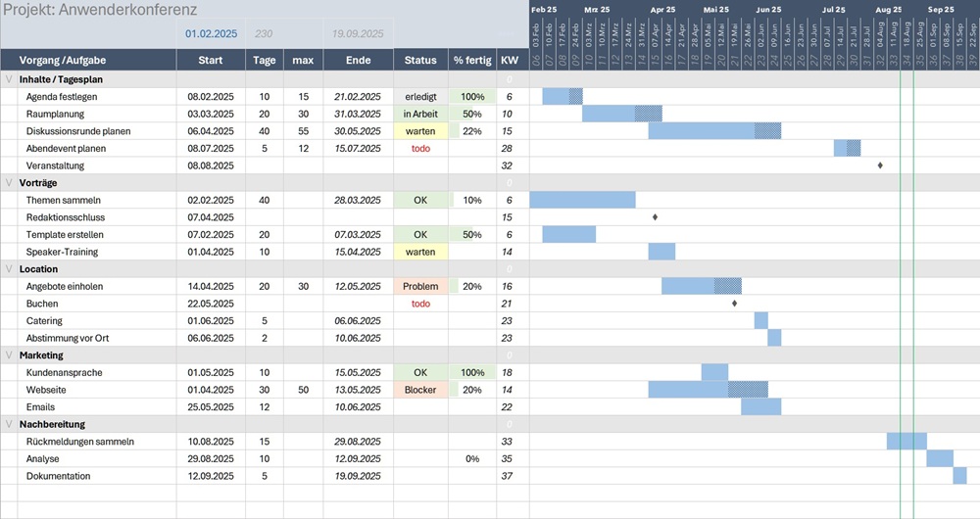The width and height of the screenshot is (980, 519).
Task: Select the Veranstaltung start date 08.08.2025
Action: (211, 165)
